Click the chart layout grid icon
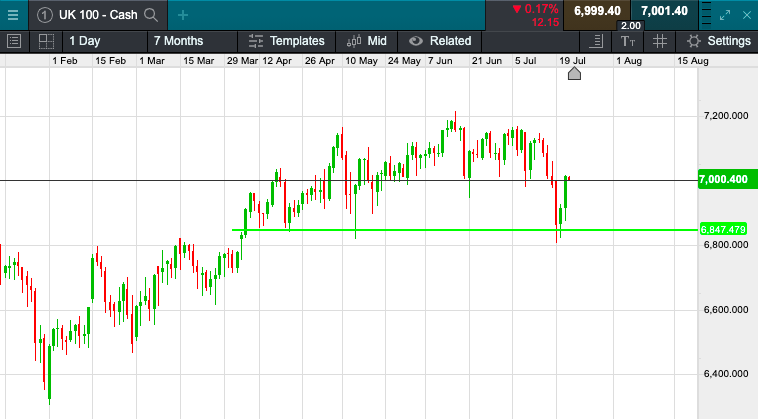 tap(45, 41)
